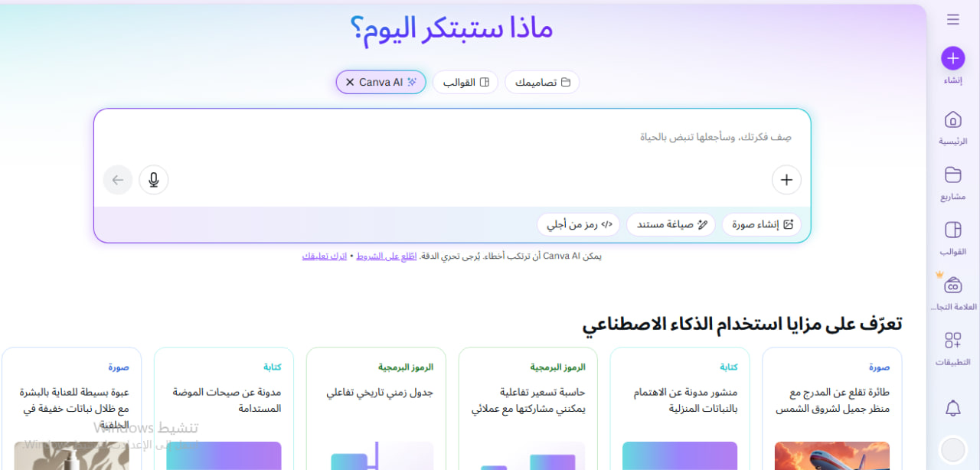Viewport: 980px width, 470px height.
Task: Open the اترك تعليقك feedback link
Action: click(x=325, y=256)
